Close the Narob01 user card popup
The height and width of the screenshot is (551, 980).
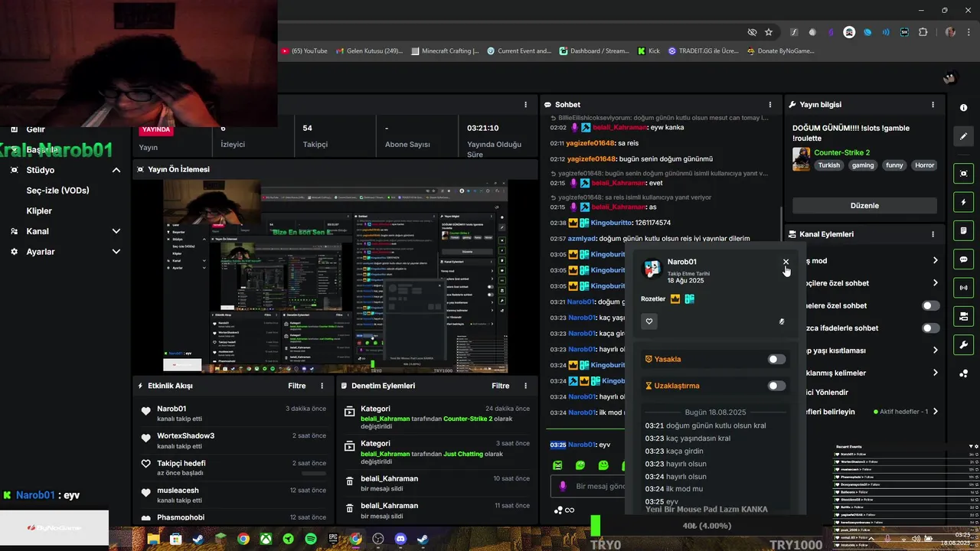click(x=786, y=262)
